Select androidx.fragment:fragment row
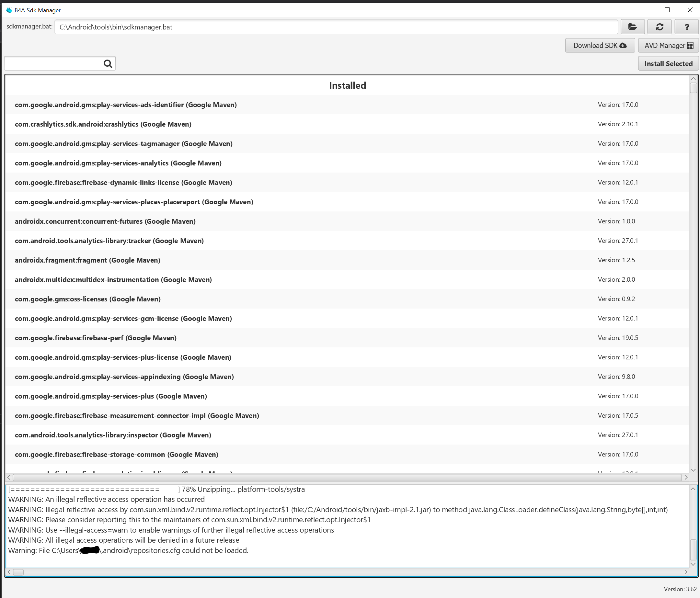The width and height of the screenshot is (700, 598). (347, 260)
